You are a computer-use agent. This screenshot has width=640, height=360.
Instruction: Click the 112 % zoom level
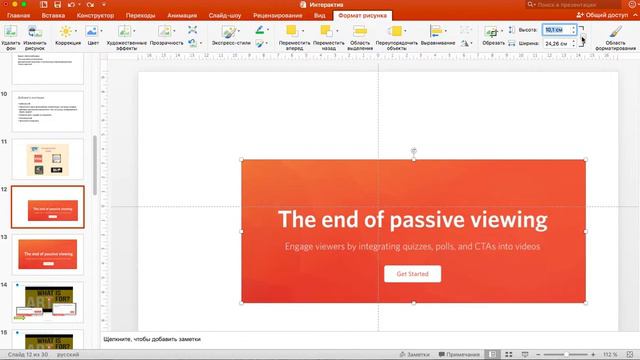[x=610, y=354]
